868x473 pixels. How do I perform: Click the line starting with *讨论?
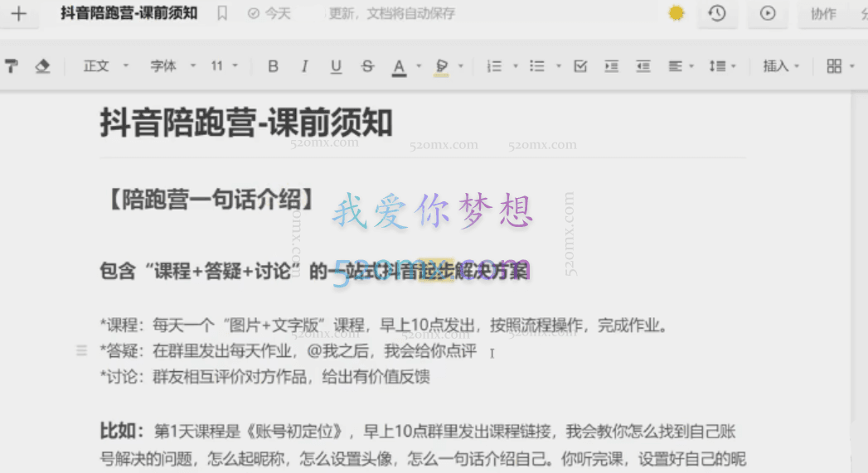[264, 377]
